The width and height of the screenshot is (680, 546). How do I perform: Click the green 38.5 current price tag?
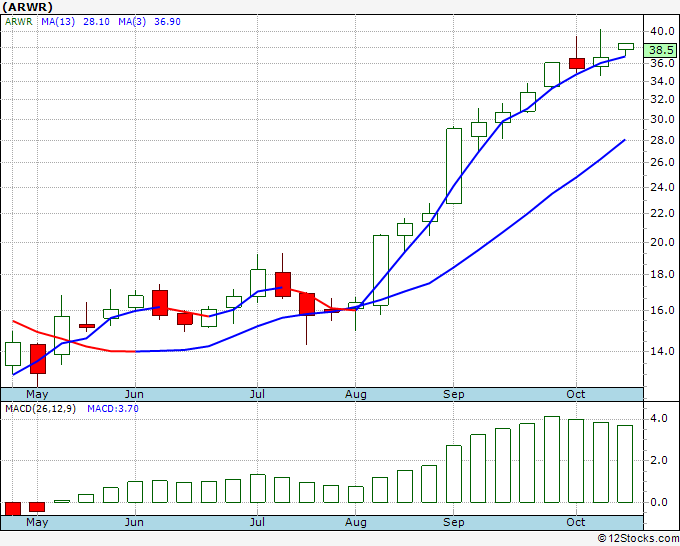point(661,50)
